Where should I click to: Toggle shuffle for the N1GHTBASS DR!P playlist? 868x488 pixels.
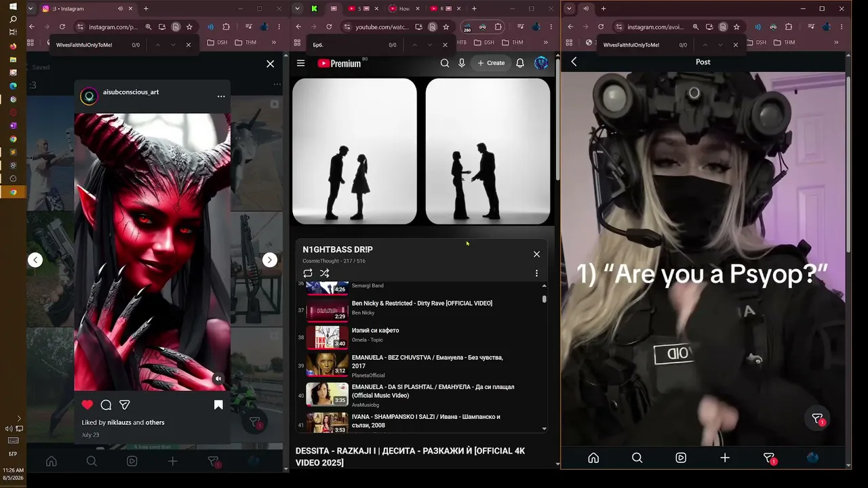point(325,273)
